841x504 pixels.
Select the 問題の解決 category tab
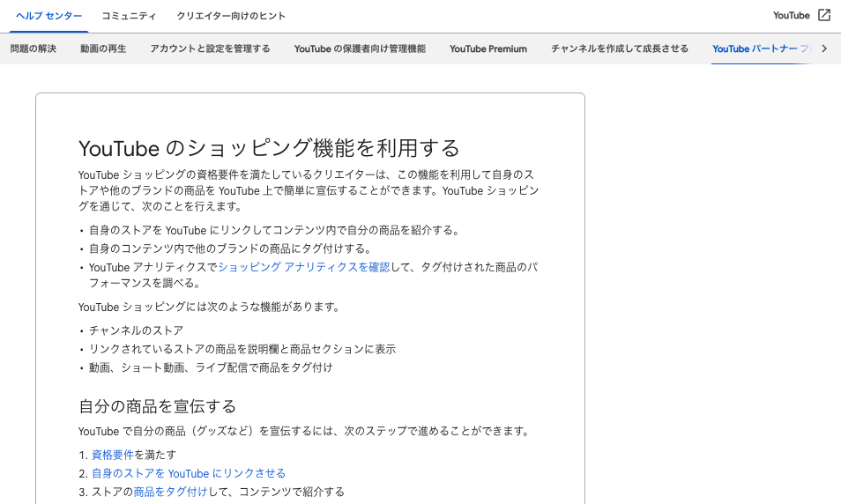(33, 48)
